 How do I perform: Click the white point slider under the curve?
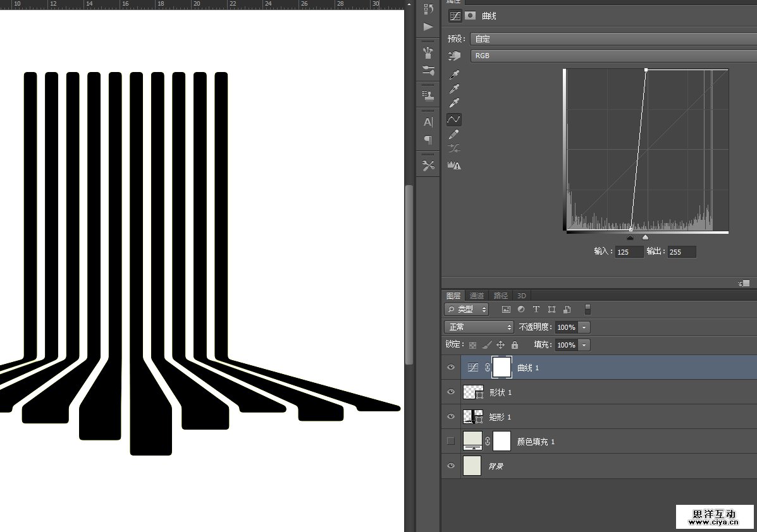click(x=645, y=238)
